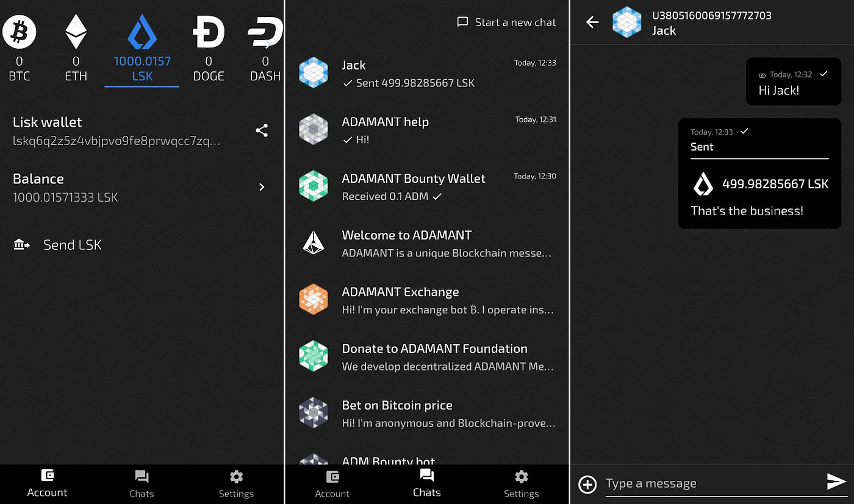The image size is (854, 504).
Task: Switch to Account tab in wallet panel
Action: point(47,484)
